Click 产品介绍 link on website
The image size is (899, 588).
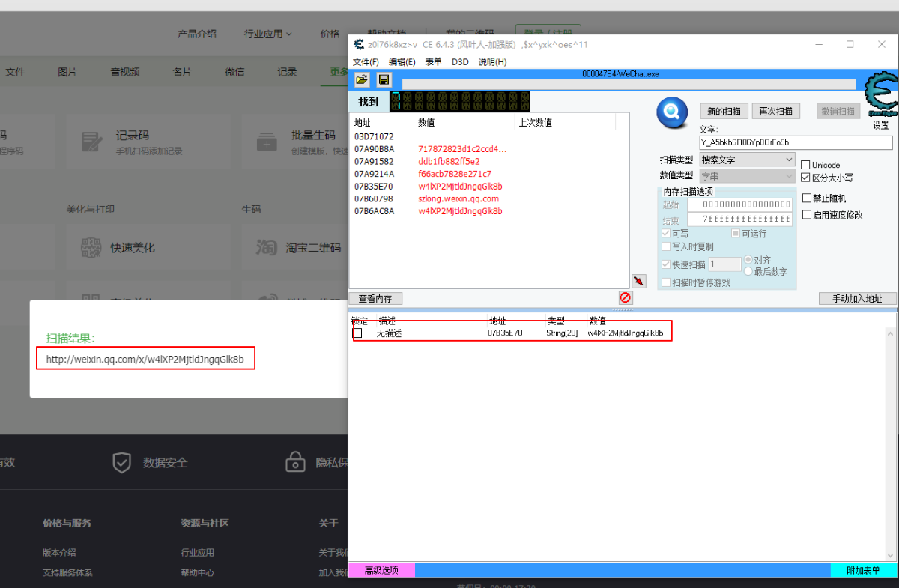[196, 34]
